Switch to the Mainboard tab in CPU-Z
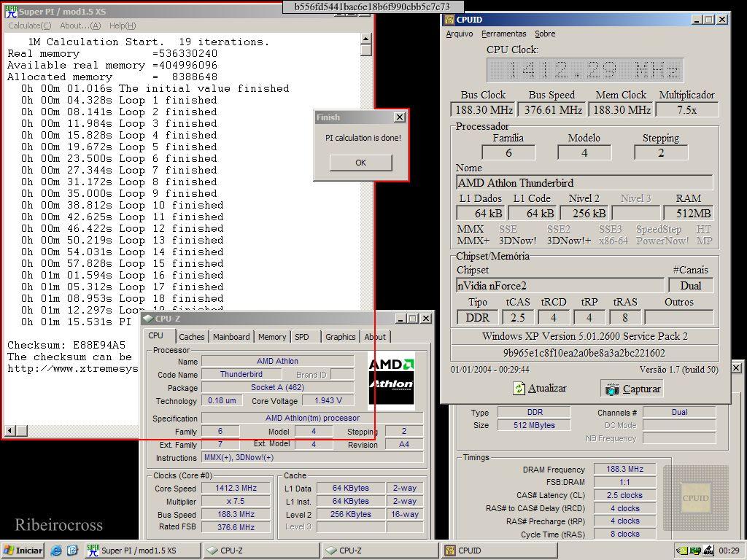Screen dimensions: 747x560 (231, 337)
